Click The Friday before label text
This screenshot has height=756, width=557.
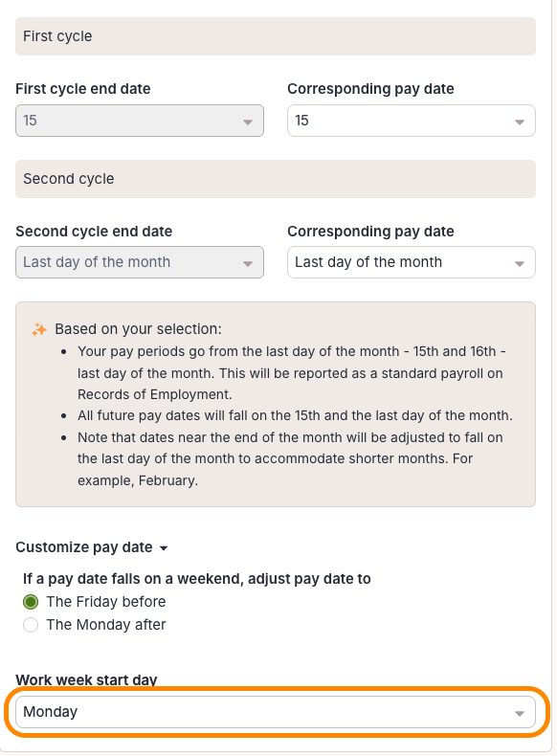(106, 602)
